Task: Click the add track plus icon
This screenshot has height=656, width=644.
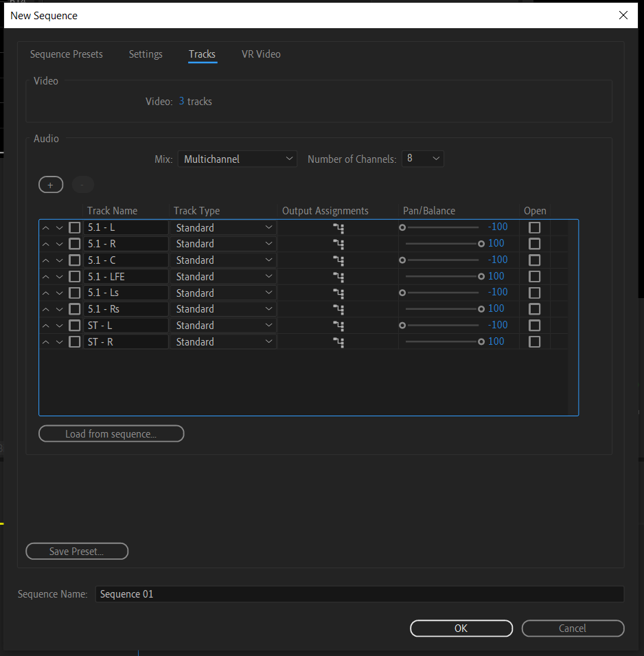Action: [50, 184]
